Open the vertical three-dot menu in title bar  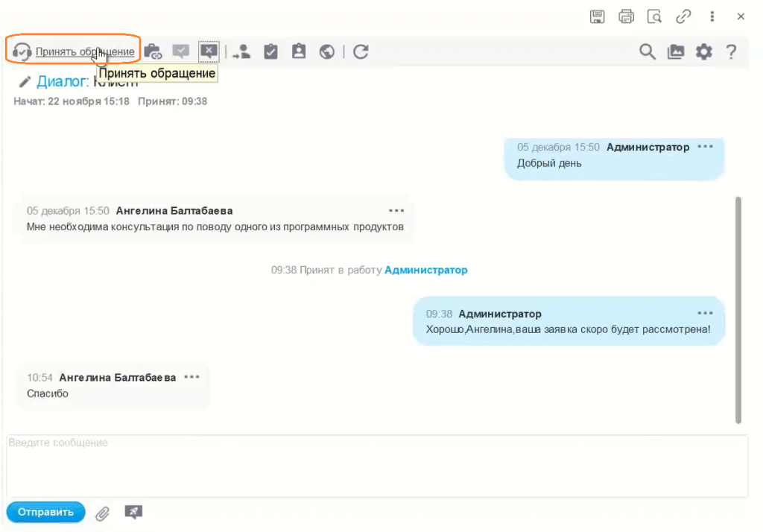tap(712, 16)
